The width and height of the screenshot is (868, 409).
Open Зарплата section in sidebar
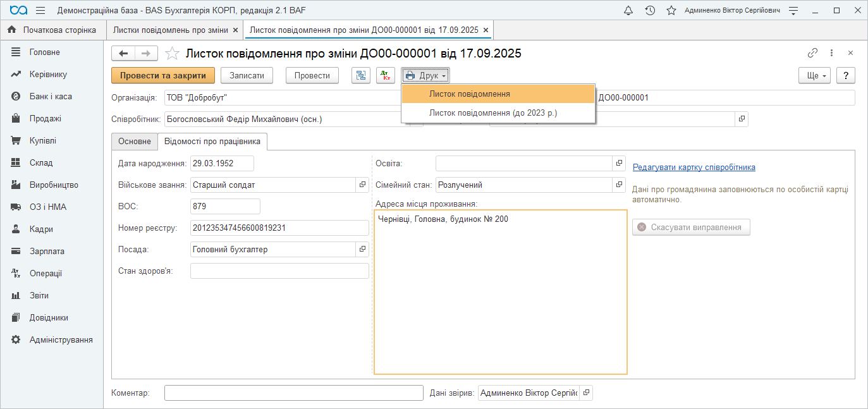tap(47, 251)
